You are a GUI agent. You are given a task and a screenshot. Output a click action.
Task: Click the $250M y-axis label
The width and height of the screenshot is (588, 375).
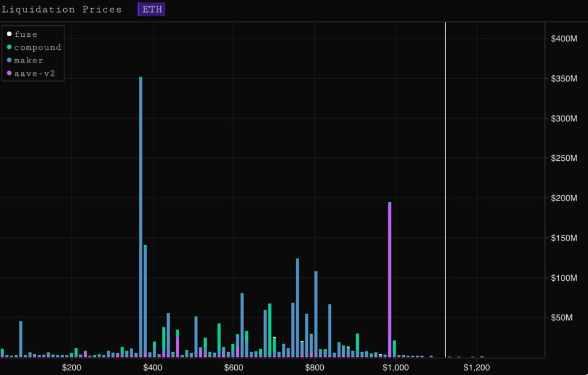(564, 158)
